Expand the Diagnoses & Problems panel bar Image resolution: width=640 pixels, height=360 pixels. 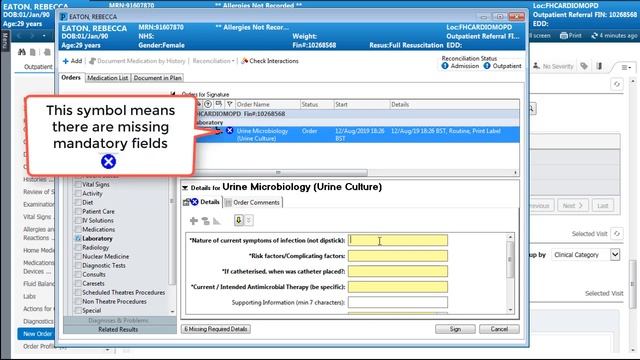pos(118,320)
